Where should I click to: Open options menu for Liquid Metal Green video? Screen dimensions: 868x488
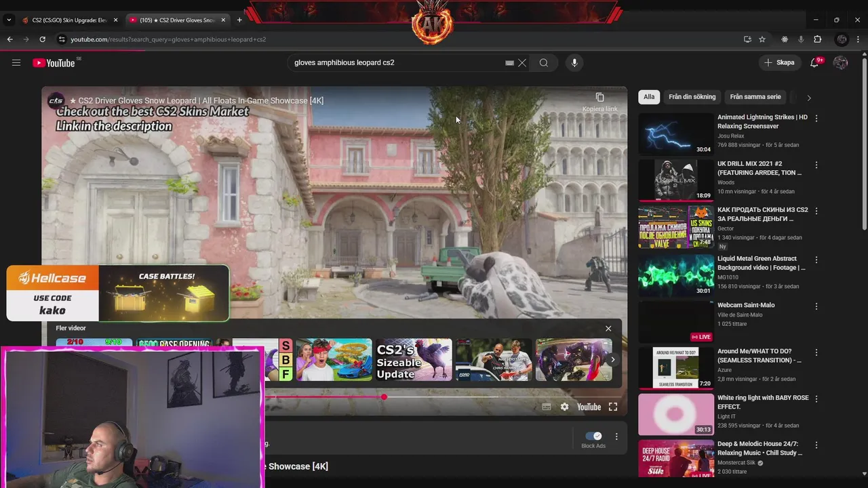click(x=816, y=260)
